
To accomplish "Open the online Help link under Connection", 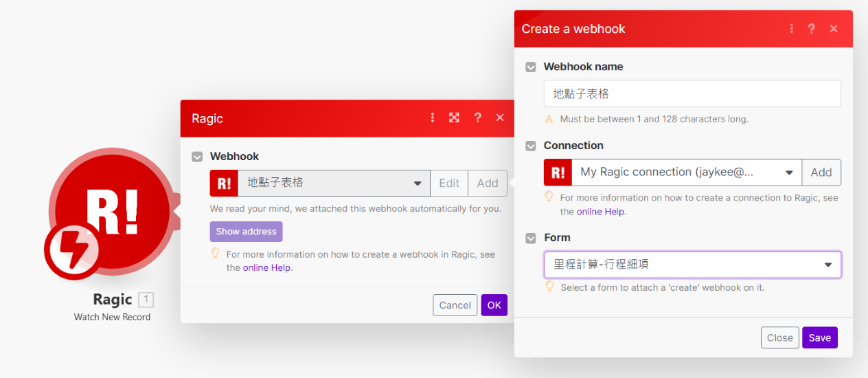I will click(x=601, y=212).
